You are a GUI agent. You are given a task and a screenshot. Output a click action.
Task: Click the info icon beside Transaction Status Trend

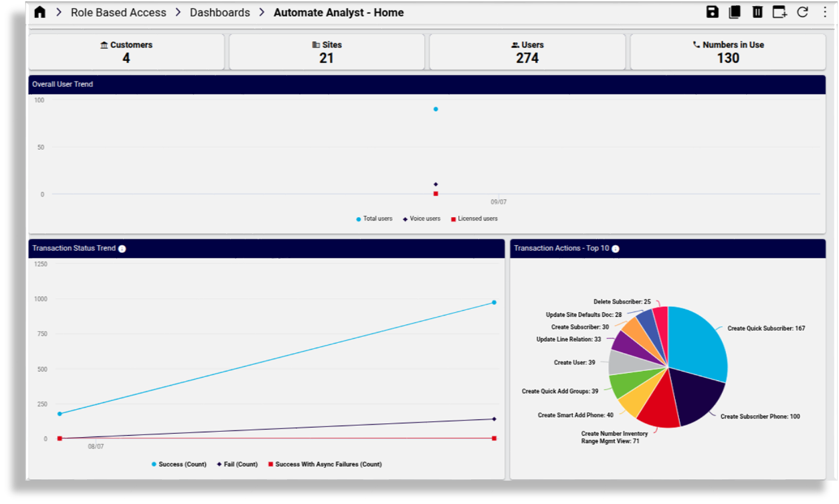[122, 248]
